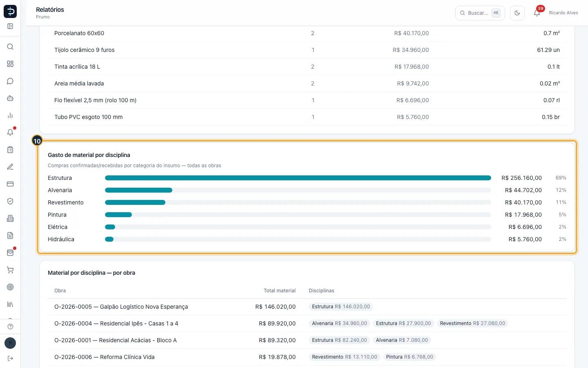Open the credit card payments icon
This screenshot has height=368, width=588.
10,184
